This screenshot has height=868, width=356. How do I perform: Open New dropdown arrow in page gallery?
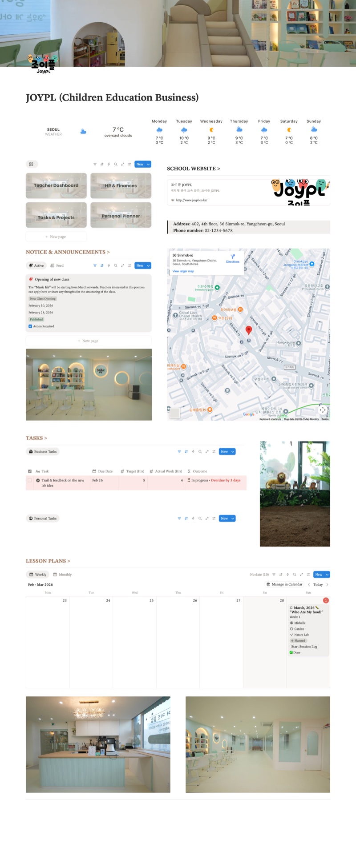click(148, 164)
